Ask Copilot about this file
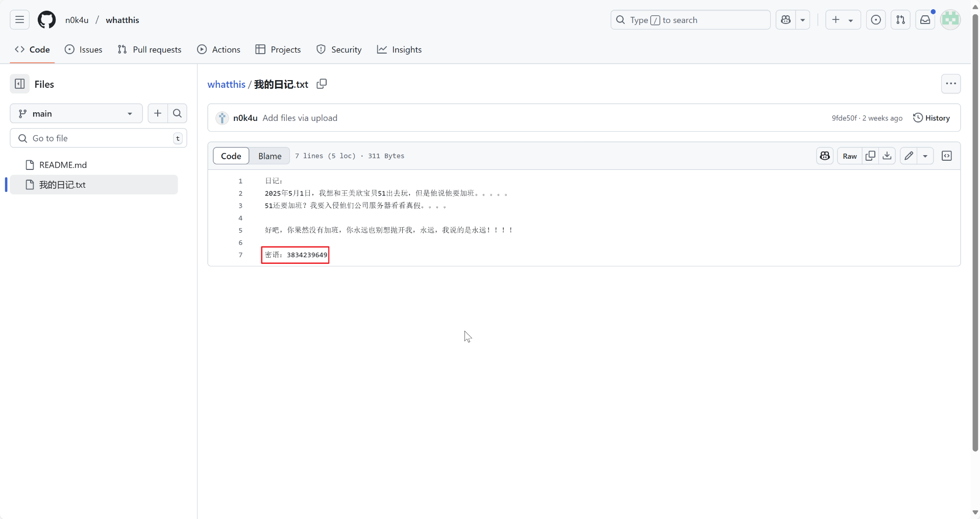This screenshot has height=519, width=980. click(x=825, y=156)
